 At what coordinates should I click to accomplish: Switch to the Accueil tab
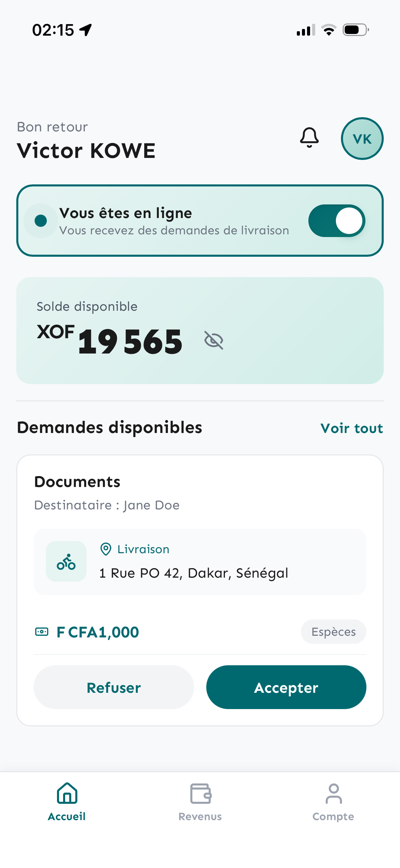[x=67, y=802]
